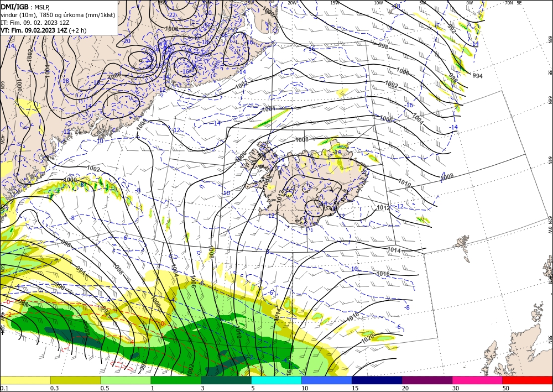Click the olive-yellow 0.3 legend swatch
The width and height of the screenshot is (553, 392).
[75, 380]
